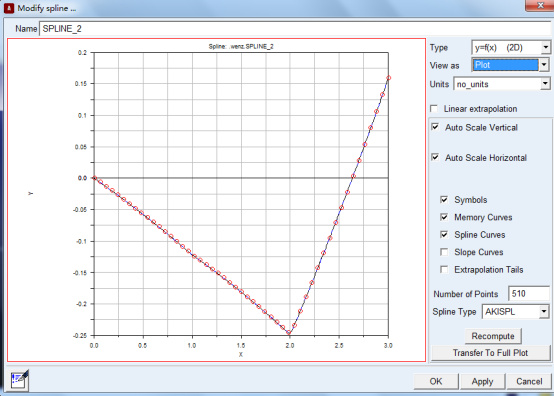Click the Y axis label
Viewport: 554px width, 396px height.
(31, 194)
